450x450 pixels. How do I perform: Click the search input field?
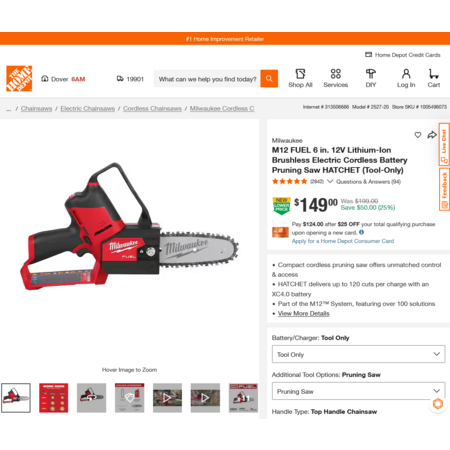click(207, 79)
